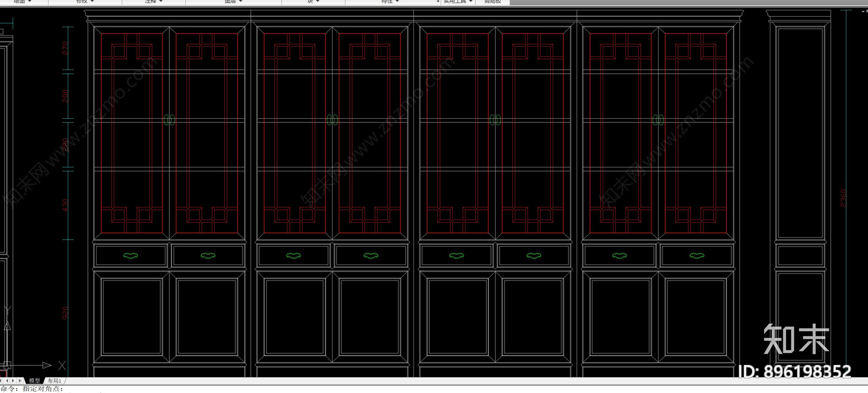
Task: Expand the 特性 ribbon panel
Action: tap(390, 2)
